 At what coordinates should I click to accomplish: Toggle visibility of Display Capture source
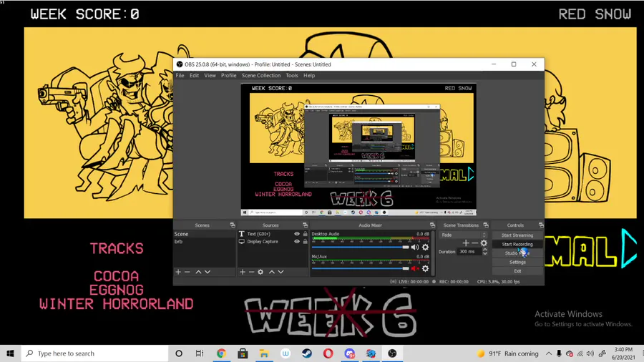pos(297,242)
